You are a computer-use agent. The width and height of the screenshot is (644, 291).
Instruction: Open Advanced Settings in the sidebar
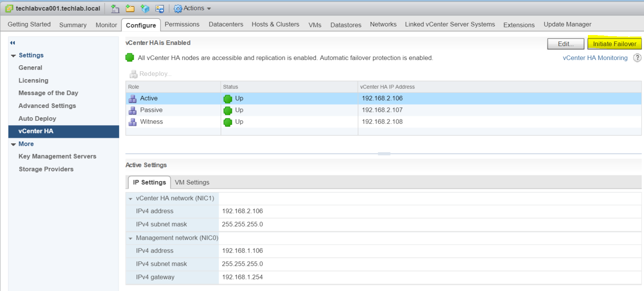pyautogui.click(x=47, y=106)
